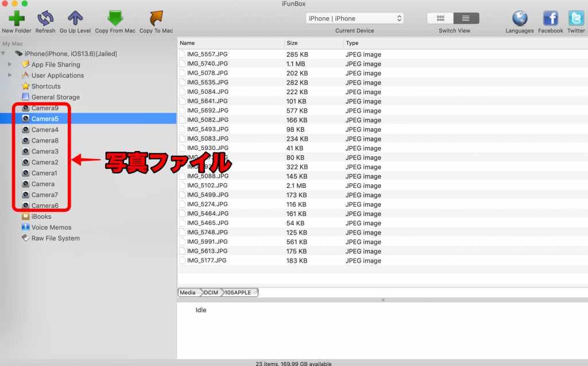Open Shortcuts star icon
The height and width of the screenshot is (366, 588).
25,86
